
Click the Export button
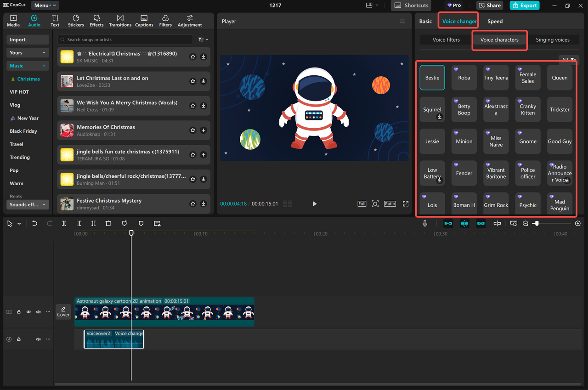524,5
